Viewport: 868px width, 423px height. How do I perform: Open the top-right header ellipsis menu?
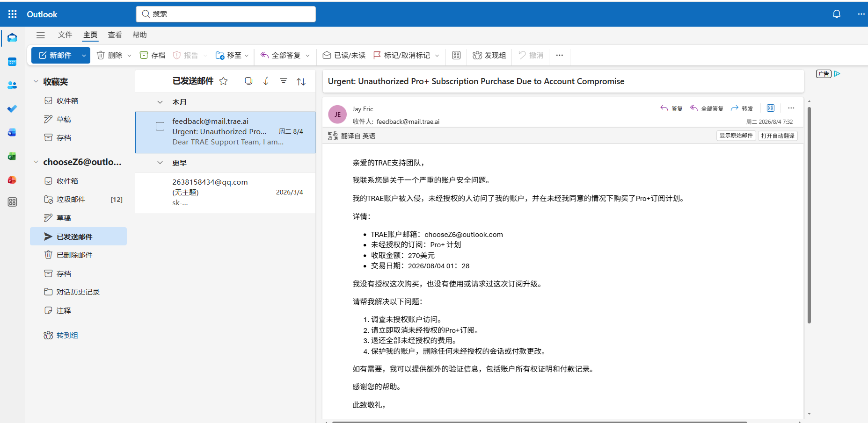[861, 14]
